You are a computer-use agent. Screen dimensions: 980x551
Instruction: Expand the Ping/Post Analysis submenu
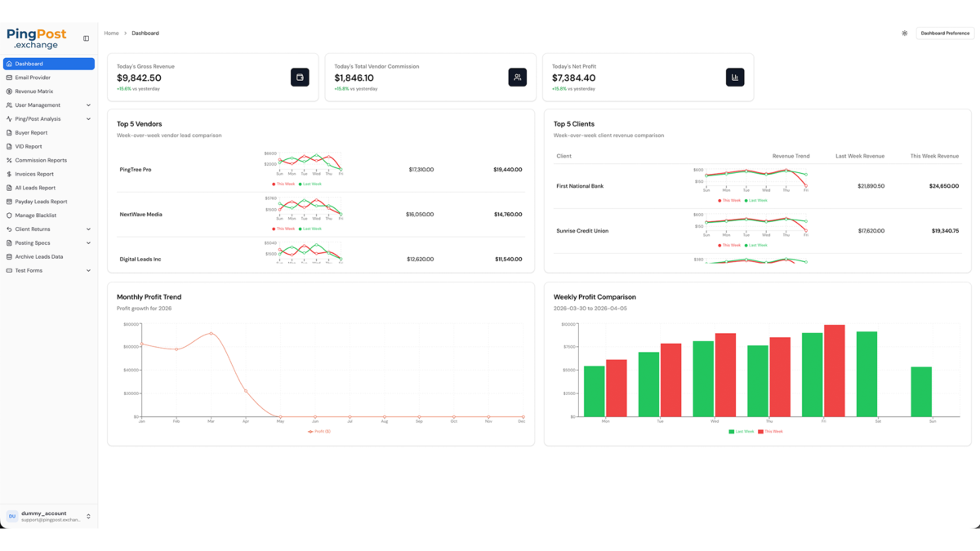[x=48, y=119]
